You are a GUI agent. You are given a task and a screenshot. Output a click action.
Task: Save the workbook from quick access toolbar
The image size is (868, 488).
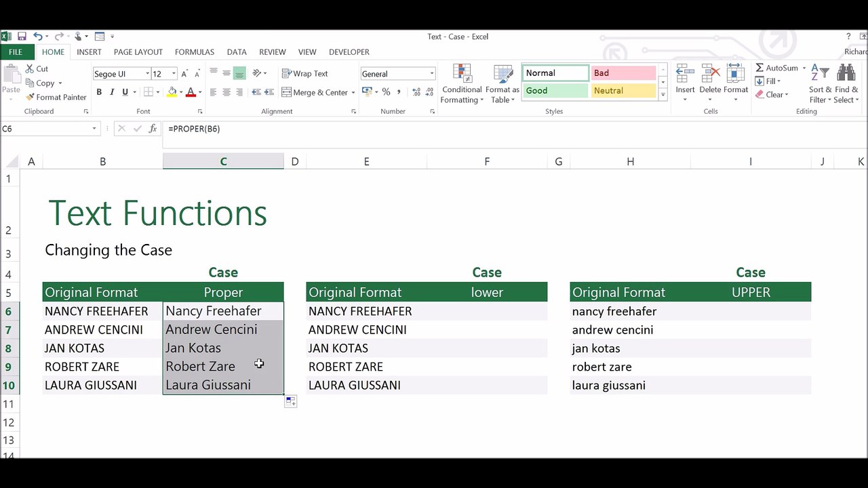[22, 37]
